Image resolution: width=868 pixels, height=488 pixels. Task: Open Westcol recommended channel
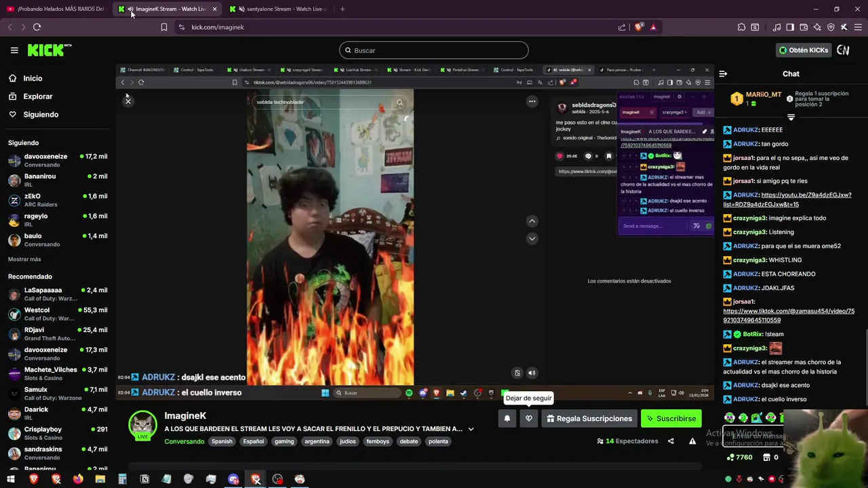(x=58, y=314)
